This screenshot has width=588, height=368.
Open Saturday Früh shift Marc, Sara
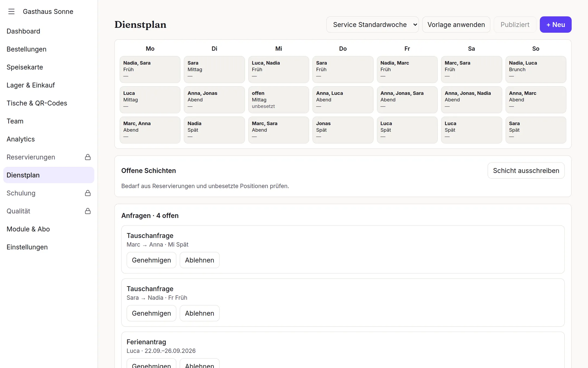(471, 70)
